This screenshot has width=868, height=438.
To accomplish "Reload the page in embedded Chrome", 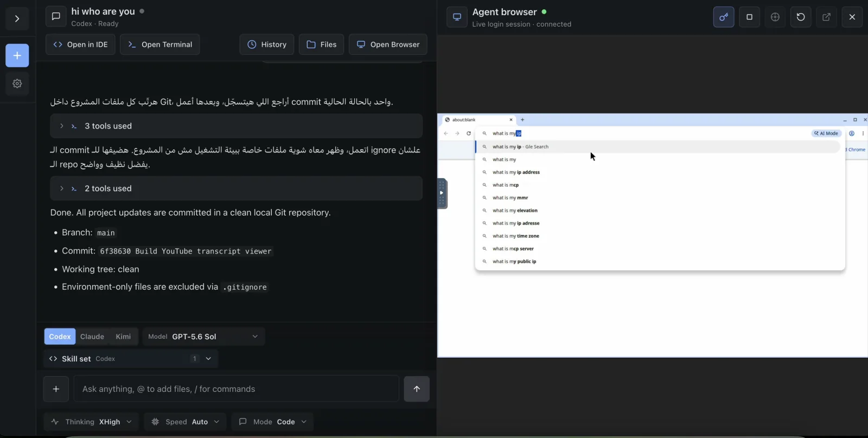I will coord(469,134).
